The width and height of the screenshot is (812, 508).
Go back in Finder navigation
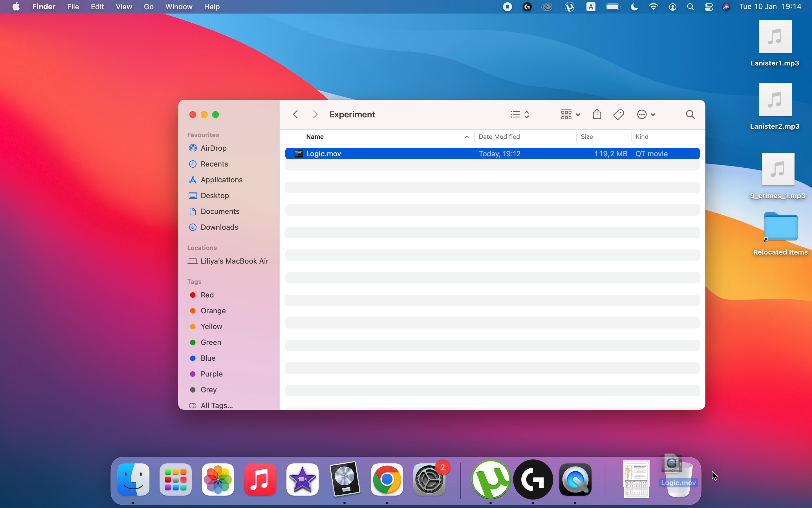295,115
